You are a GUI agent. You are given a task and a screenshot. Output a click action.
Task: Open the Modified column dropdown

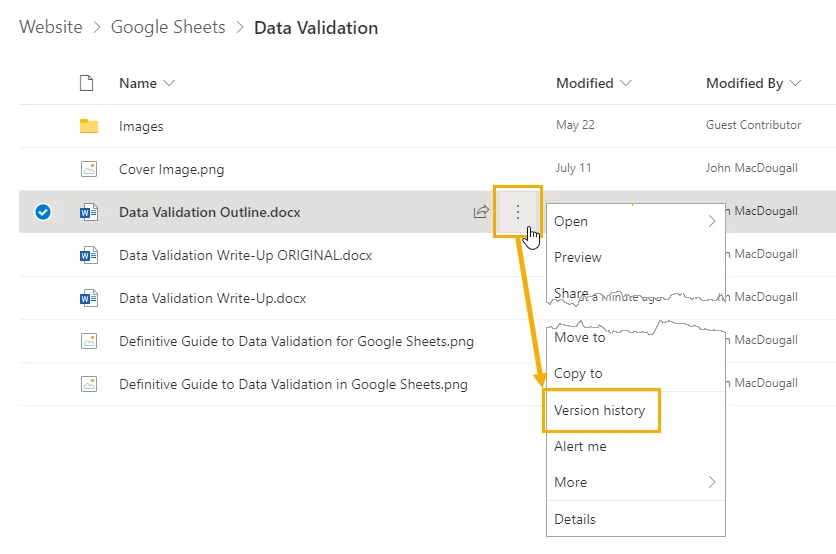coord(626,83)
